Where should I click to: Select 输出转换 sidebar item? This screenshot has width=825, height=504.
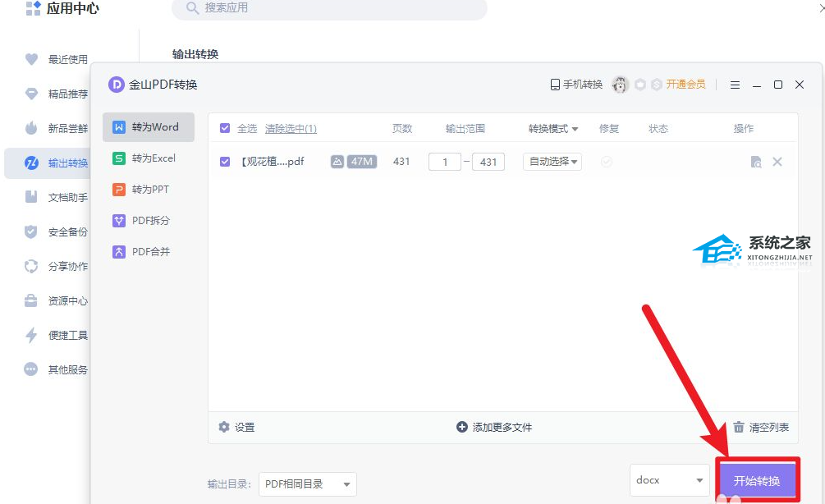[x=48, y=163]
